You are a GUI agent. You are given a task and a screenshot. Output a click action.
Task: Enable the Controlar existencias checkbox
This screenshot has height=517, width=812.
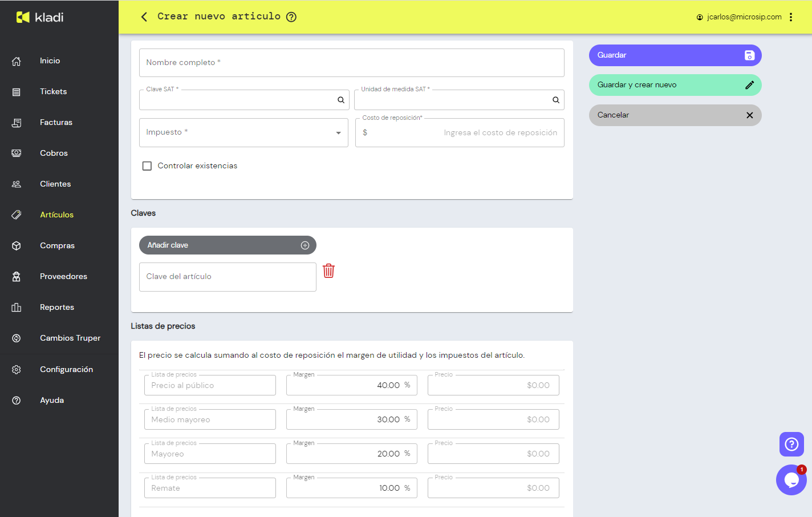pyautogui.click(x=147, y=166)
